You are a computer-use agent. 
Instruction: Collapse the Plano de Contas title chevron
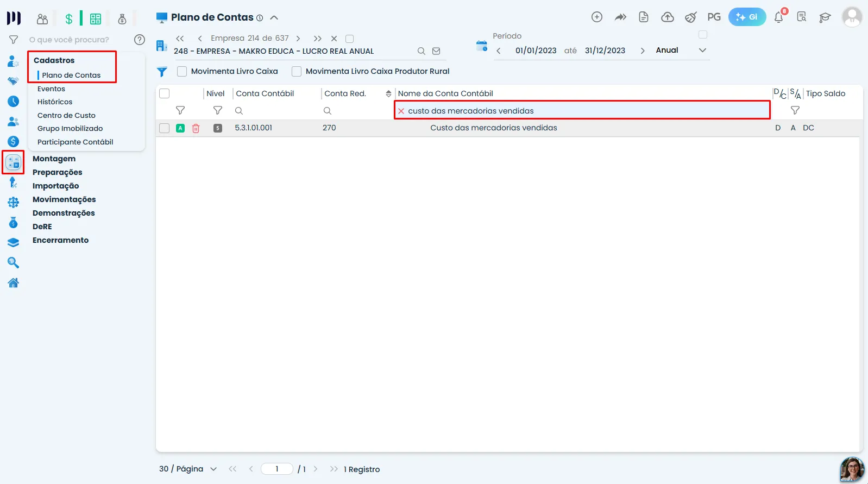[x=274, y=17]
